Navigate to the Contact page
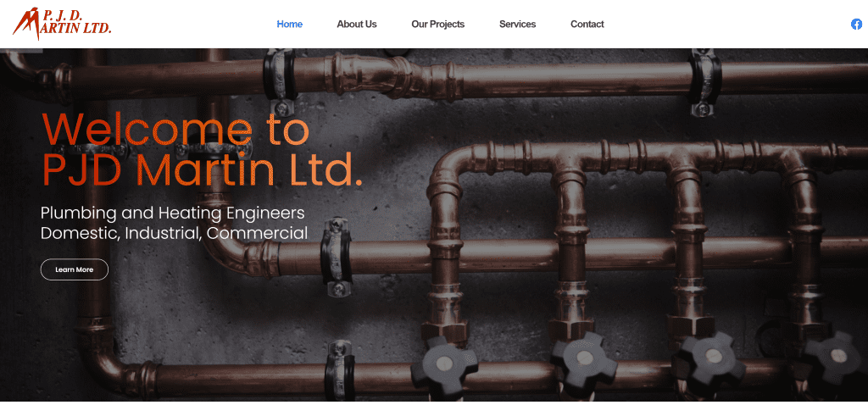The image size is (868, 405). tap(587, 25)
